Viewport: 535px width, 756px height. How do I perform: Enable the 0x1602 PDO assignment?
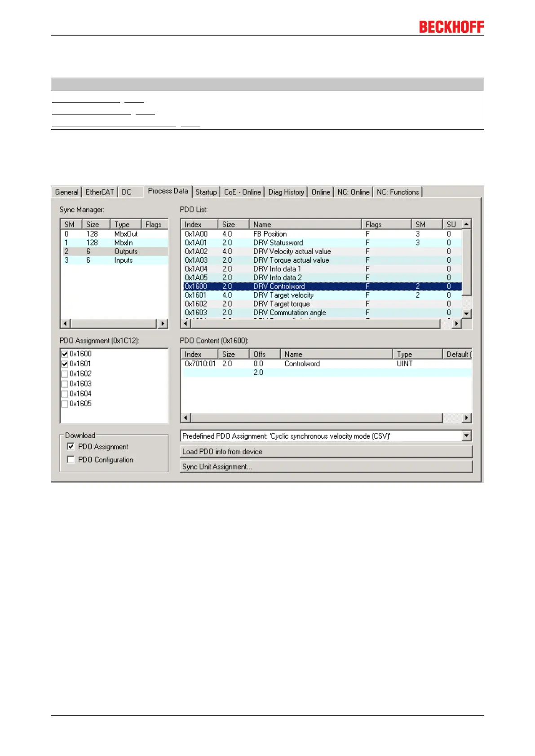(x=65, y=374)
